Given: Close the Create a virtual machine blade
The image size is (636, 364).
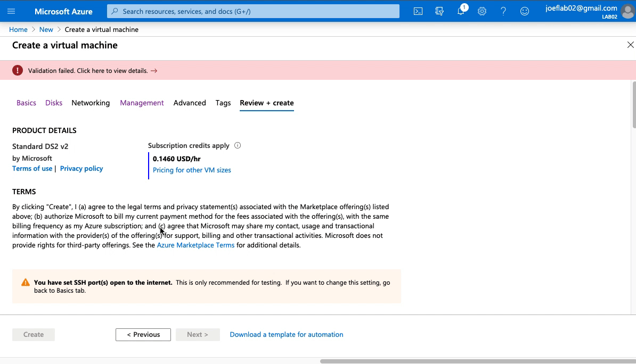Looking at the screenshot, I should (630, 45).
